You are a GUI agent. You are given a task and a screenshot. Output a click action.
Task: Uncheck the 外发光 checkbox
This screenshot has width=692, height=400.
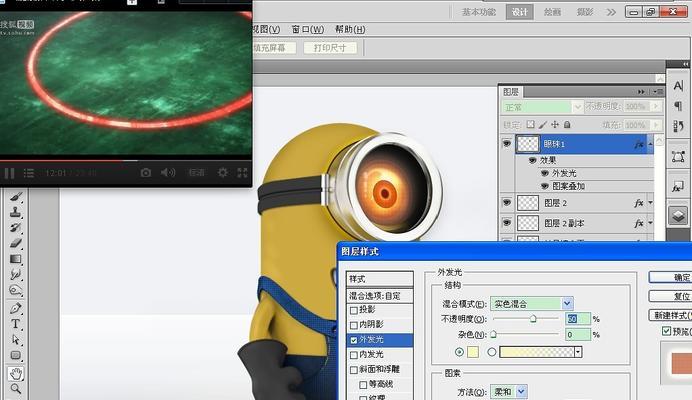354,340
